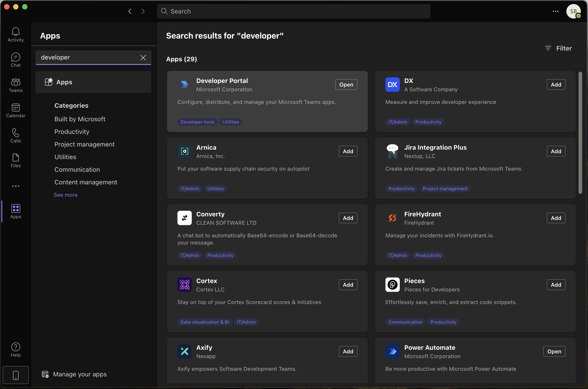588x389 pixels.
Task: Add the Converty app
Action: pos(348,218)
